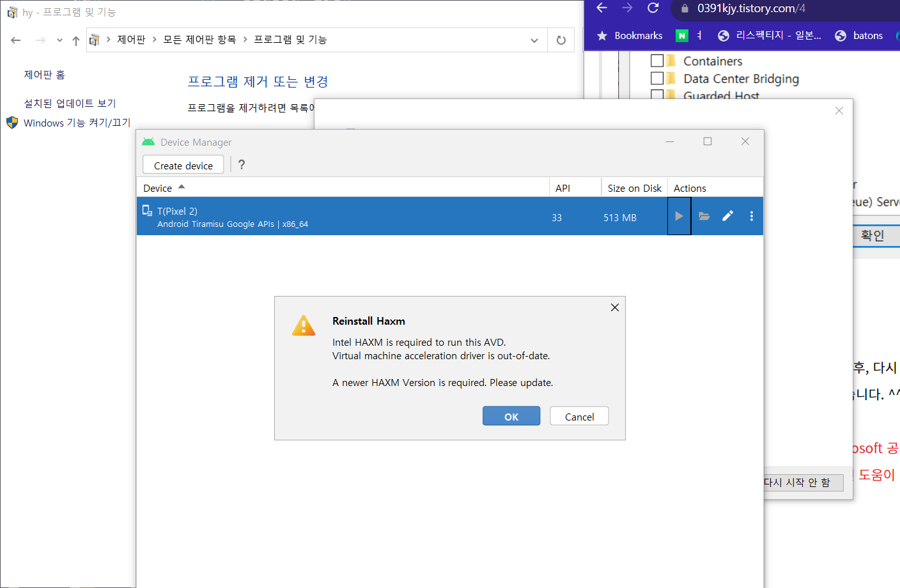Click the phone device type icon
Image resolution: width=900 pixels, height=588 pixels.
point(147,210)
